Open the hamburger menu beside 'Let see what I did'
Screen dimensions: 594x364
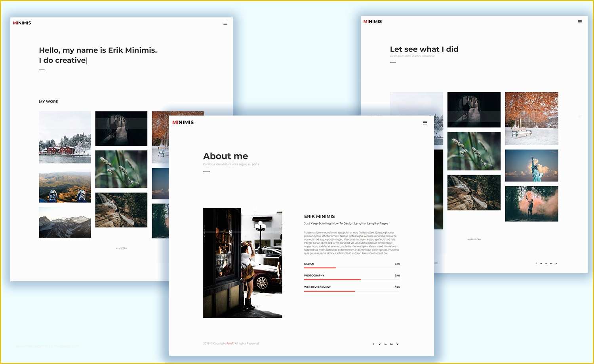pos(580,22)
